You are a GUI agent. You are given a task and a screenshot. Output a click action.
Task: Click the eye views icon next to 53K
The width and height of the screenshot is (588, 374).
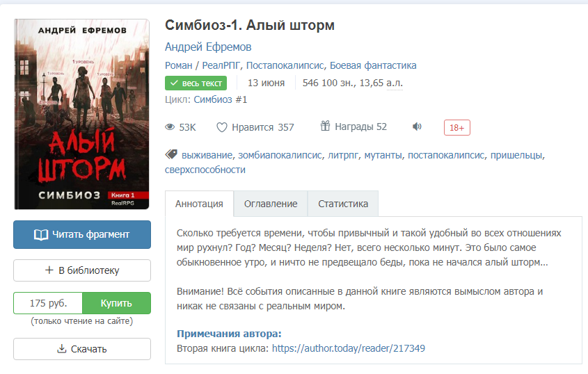pyautogui.click(x=170, y=127)
